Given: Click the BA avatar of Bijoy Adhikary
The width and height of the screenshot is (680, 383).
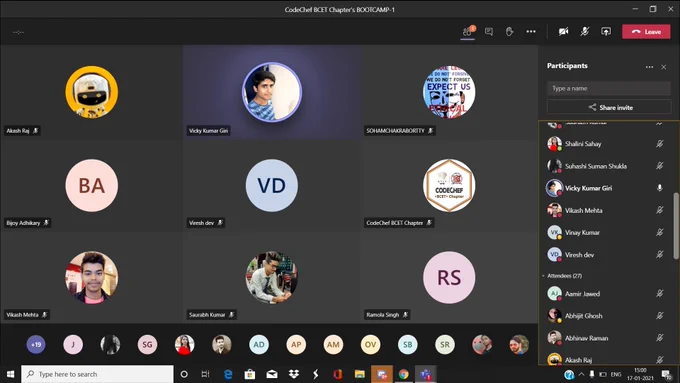Looking at the screenshot, I should [x=92, y=185].
